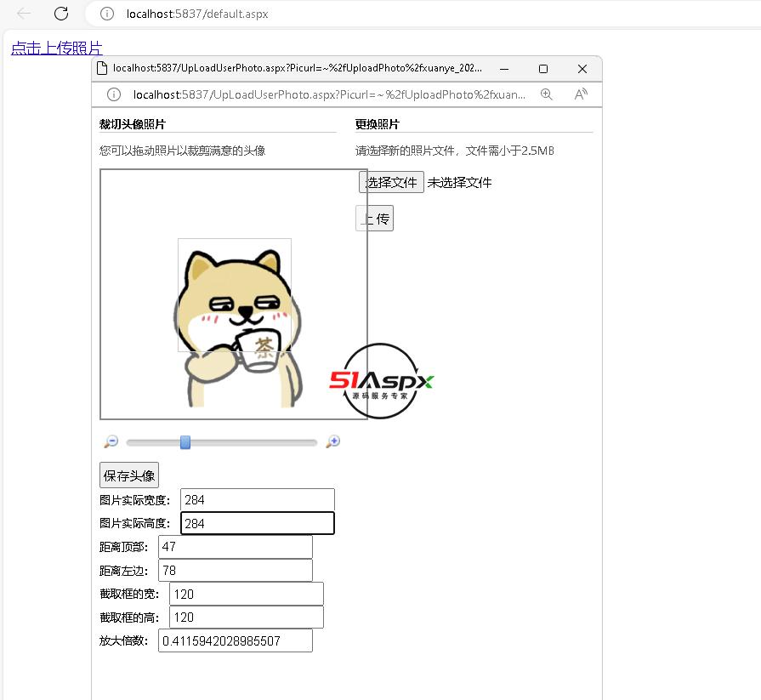Click the 选择文件 button

(391, 182)
